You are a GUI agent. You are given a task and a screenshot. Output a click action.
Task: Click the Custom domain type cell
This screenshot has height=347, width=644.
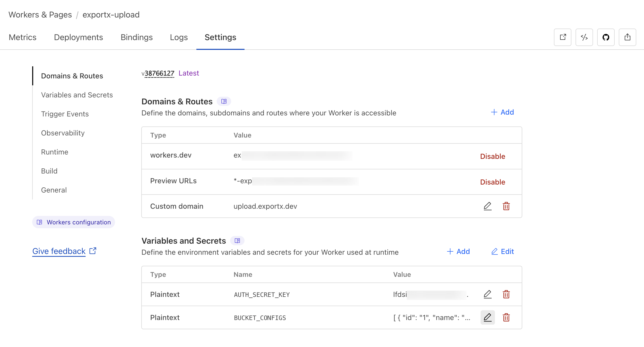point(177,206)
